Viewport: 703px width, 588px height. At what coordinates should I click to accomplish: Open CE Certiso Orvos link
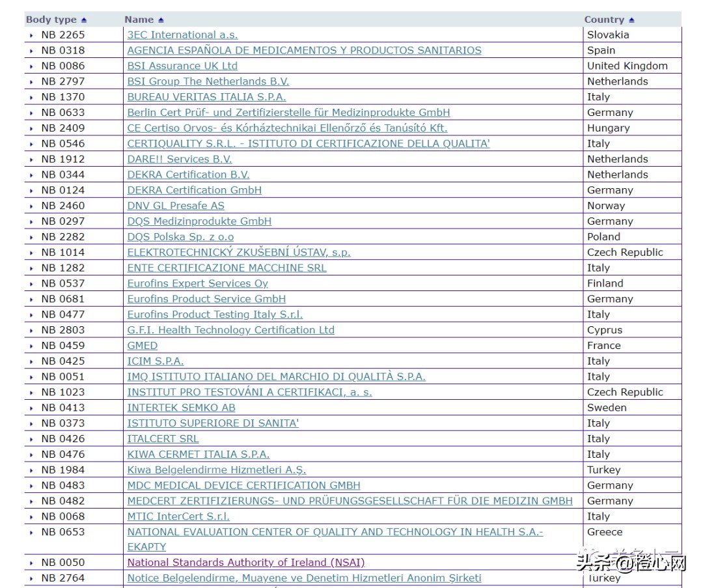pos(288,128)
